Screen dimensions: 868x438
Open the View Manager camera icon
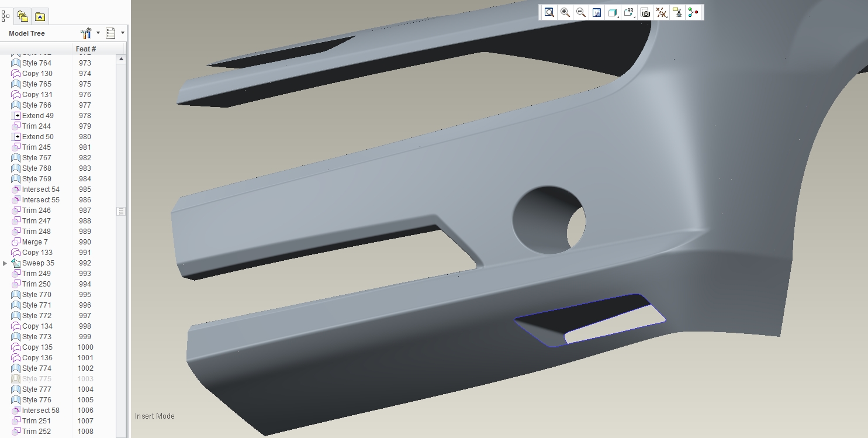click(x=645, y=12)
